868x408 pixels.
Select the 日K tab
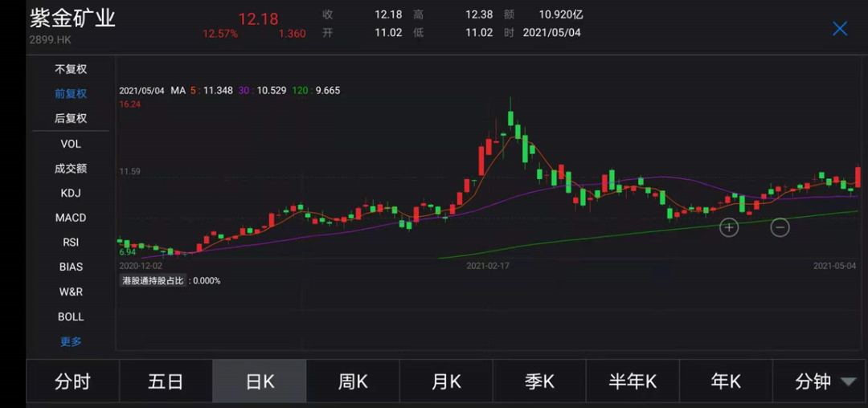click(x=260, y=381)
